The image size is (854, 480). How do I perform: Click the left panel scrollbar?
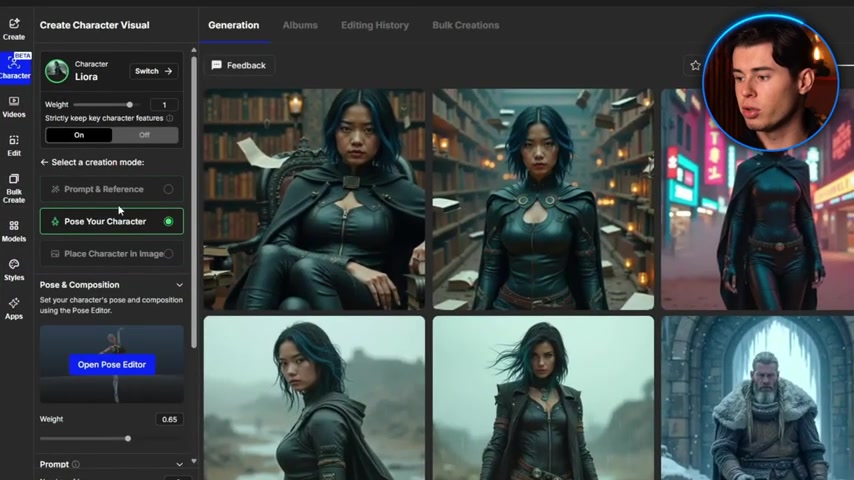(x=194, y=202)
